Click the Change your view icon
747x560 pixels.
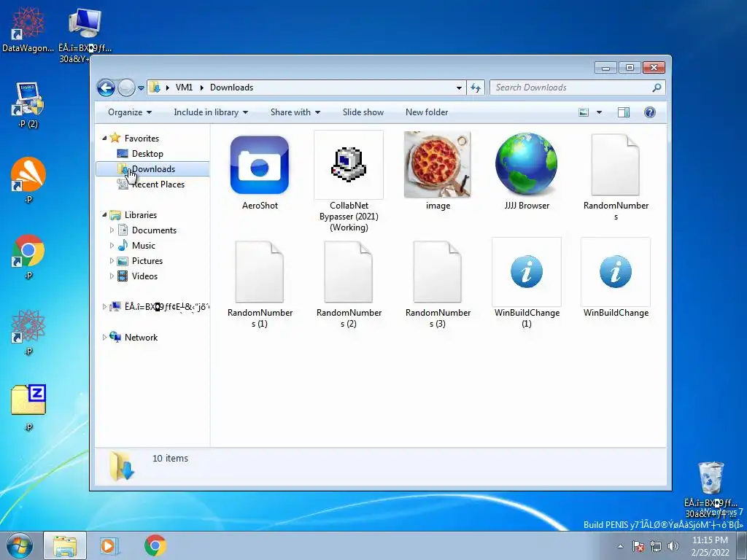(x=584, y=112)
